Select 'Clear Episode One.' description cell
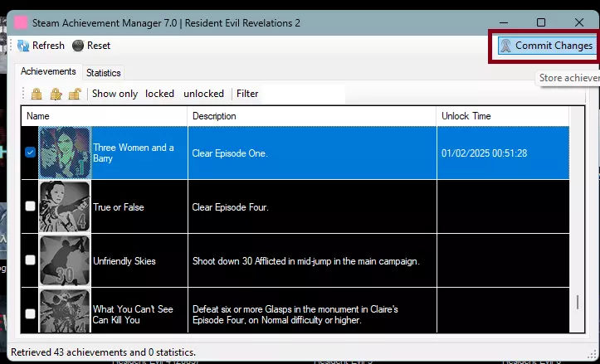 pos(312,153)
